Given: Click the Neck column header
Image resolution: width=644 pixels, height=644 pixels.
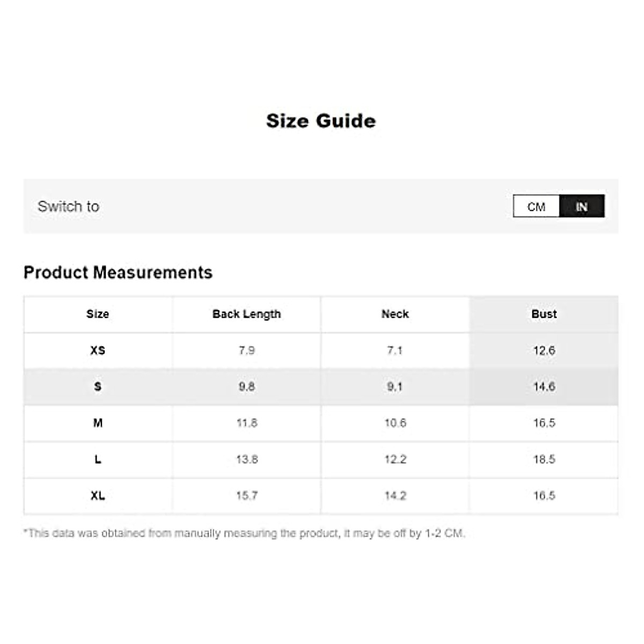Looking at the screenshot, I should 395,314.
